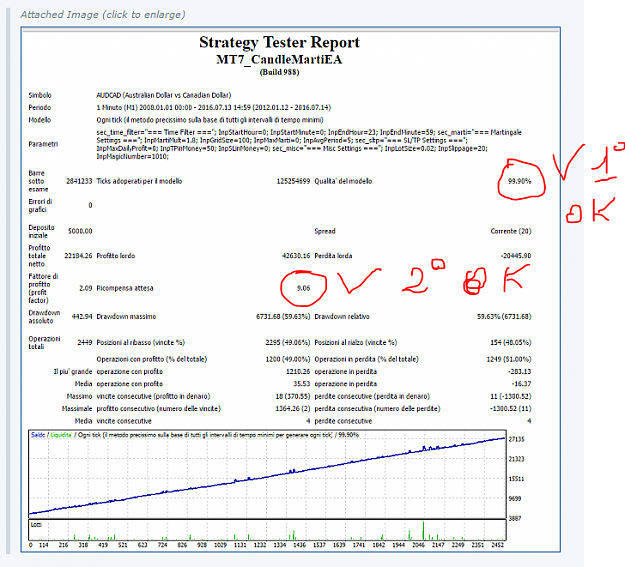Click the 'Perdita lorda' label
Image resolution: width=625 pixels, height=567 pixels.
click(333, 256)
